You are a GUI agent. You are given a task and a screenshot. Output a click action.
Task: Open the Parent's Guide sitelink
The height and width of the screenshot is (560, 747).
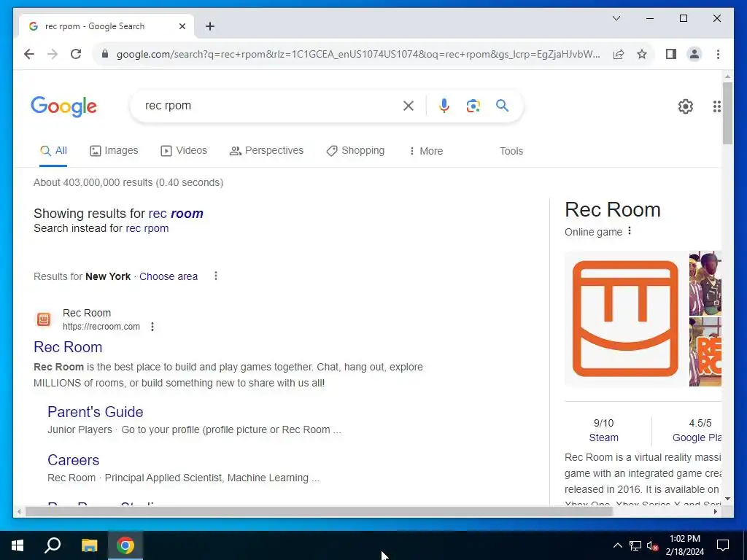pyautogui.click(x=96, y=412)
